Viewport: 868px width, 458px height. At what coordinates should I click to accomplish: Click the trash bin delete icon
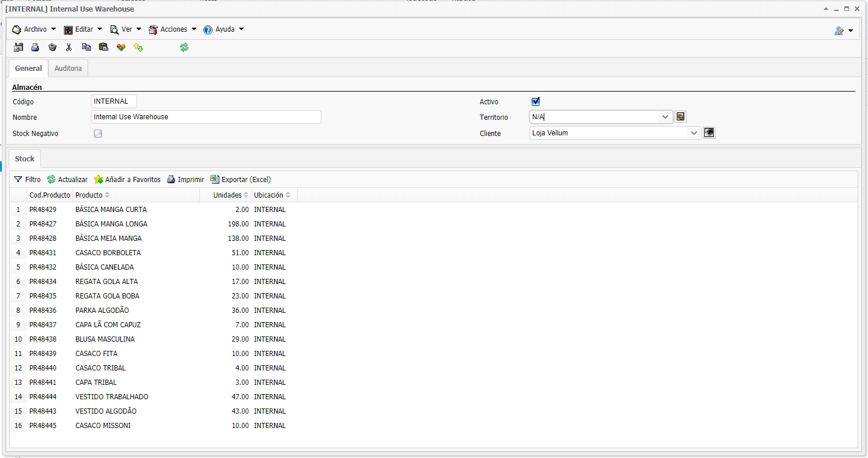pos(52,47)
